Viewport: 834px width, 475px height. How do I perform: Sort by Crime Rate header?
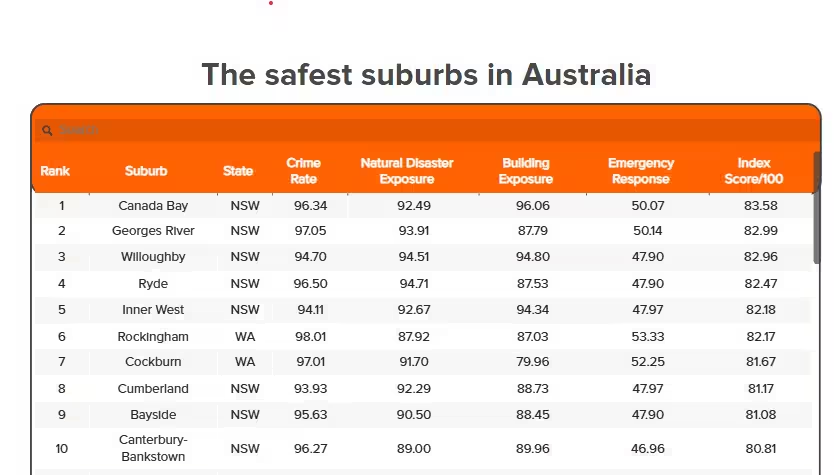[x=304, y=171]
